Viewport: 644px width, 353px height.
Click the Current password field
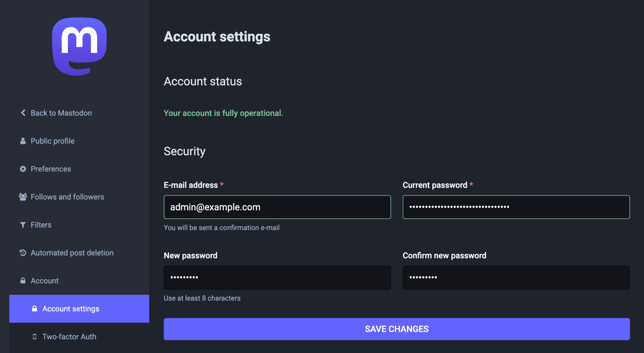516,207
